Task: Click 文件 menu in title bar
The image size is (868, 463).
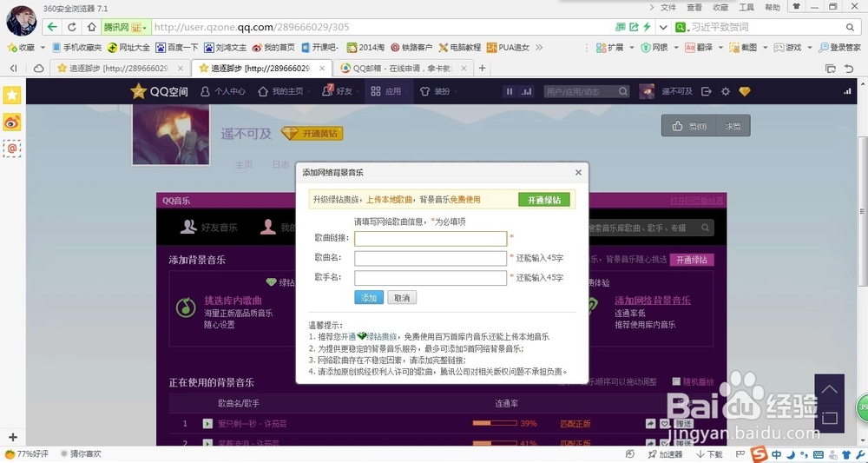Action: pyautogui.click(x=668, y=8)
